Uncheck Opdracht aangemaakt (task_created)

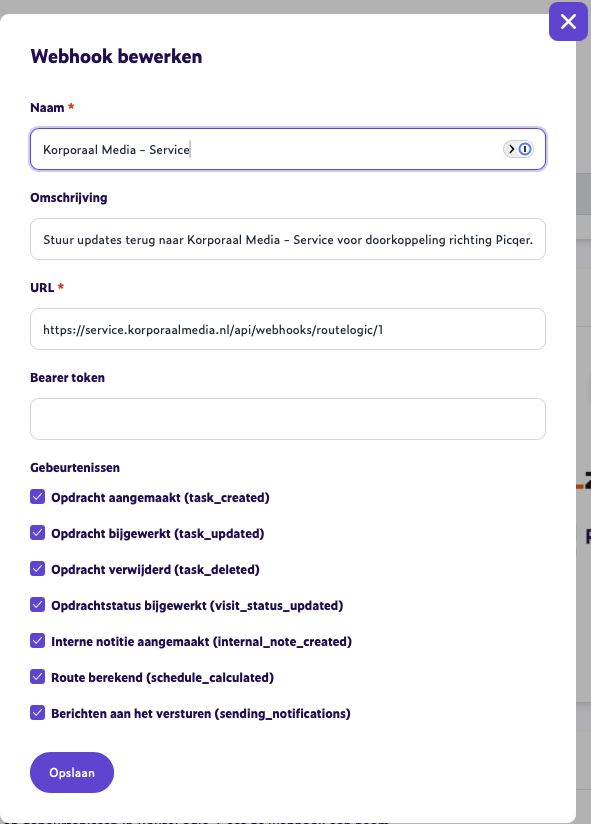tap(38, 497)
